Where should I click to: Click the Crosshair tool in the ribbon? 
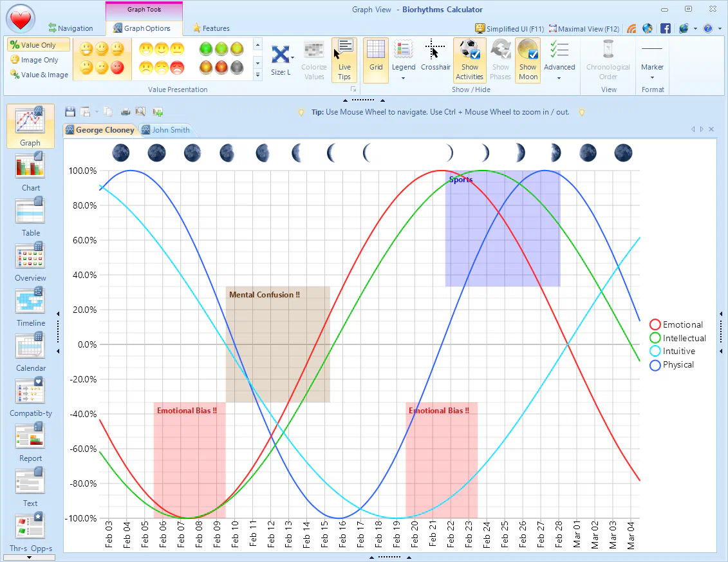(x=435, y=58)
